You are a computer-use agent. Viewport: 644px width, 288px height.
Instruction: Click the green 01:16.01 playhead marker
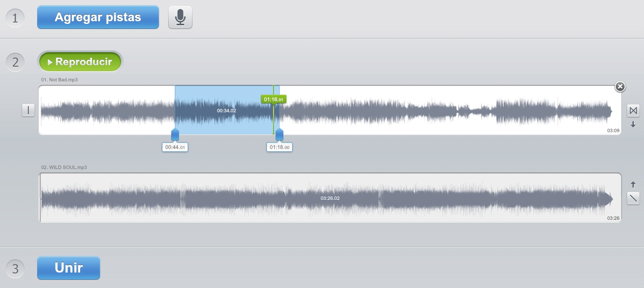tap(273, 99)
